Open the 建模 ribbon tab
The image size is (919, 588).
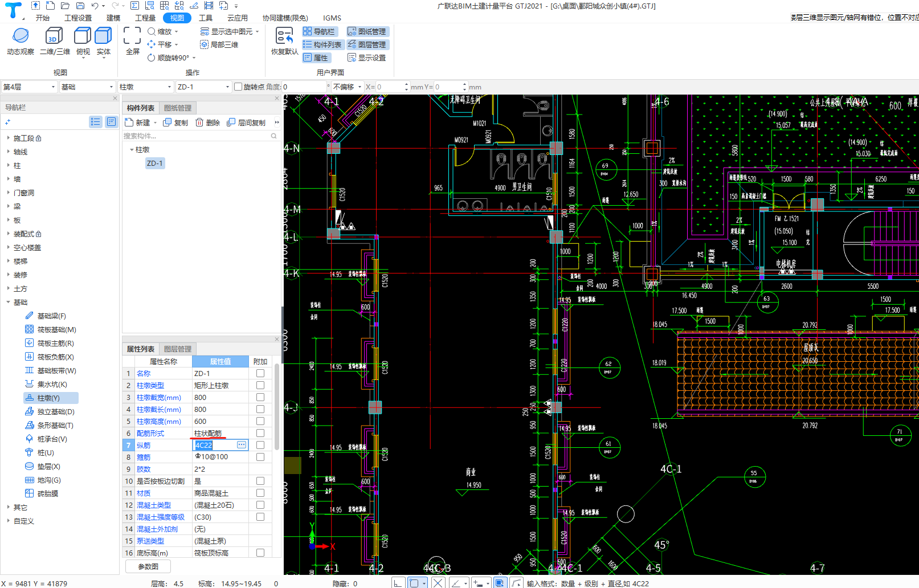(x=113, y=18)
